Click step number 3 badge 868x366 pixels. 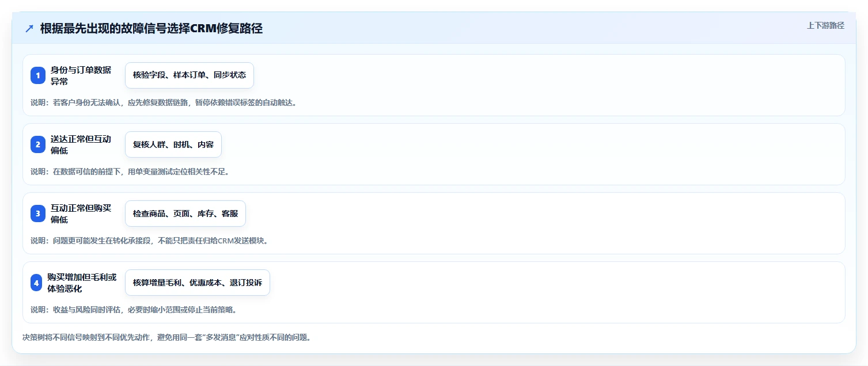coord(38,213)
